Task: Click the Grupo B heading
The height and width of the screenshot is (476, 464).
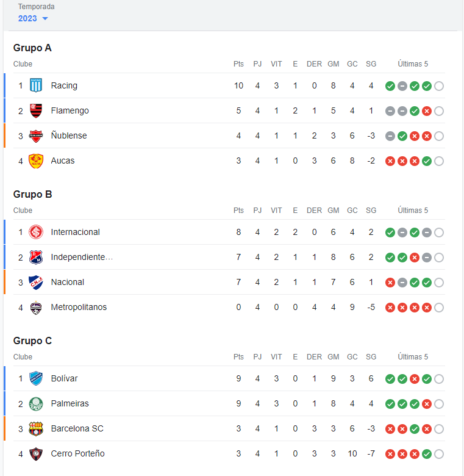Action: (32, 194)
